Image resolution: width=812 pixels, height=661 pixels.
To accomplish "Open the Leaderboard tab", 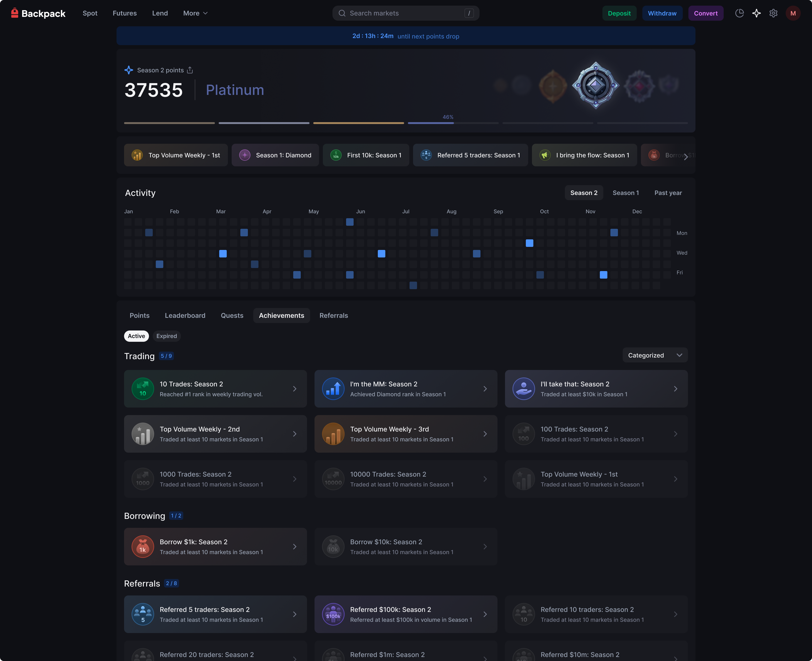I will tap(185, 315).
